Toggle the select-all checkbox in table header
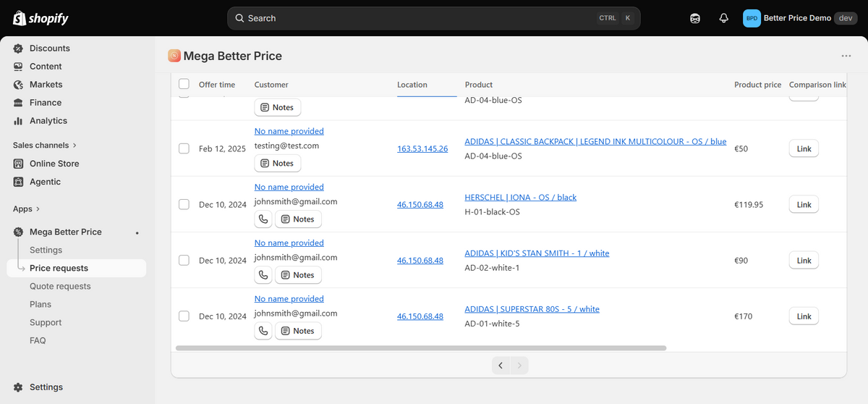This screenshot has width=868, height=404. pos(184,84)
